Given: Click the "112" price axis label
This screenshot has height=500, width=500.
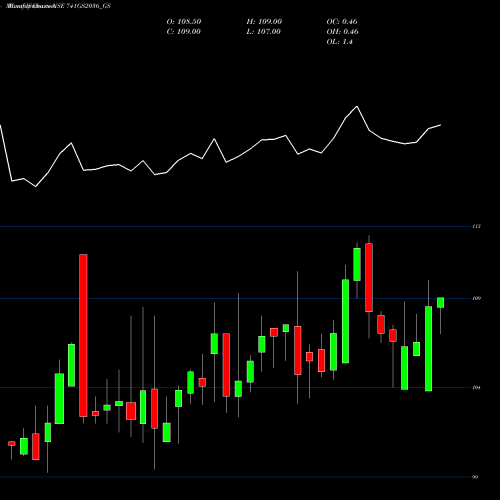Looking at the screenshot, I should (476, 227).
